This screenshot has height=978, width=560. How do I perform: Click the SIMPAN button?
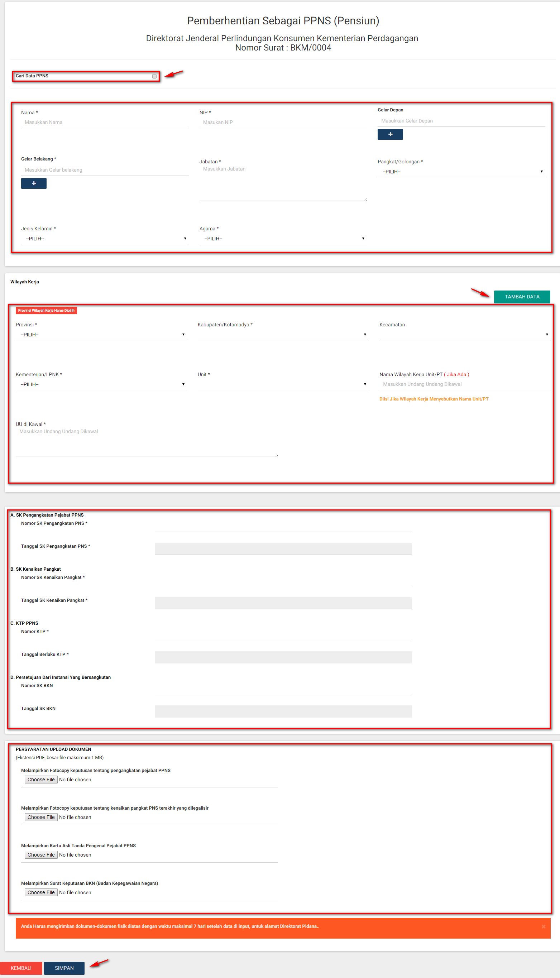[64, 968]
